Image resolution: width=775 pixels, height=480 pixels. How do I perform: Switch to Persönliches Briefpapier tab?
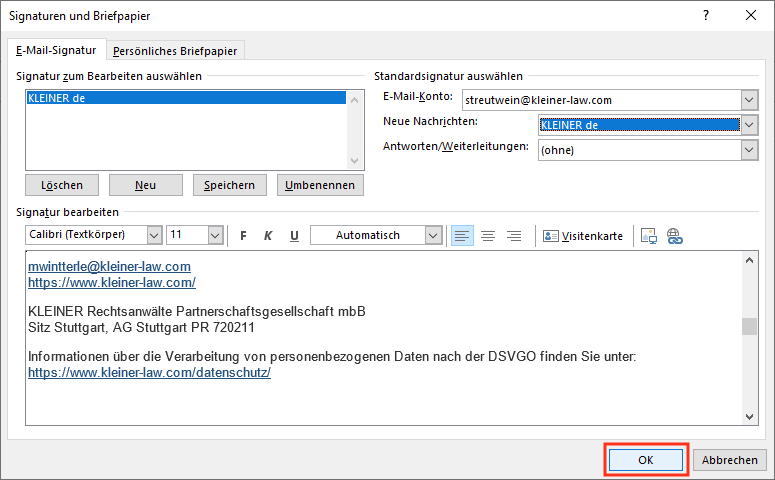point(176,51)
